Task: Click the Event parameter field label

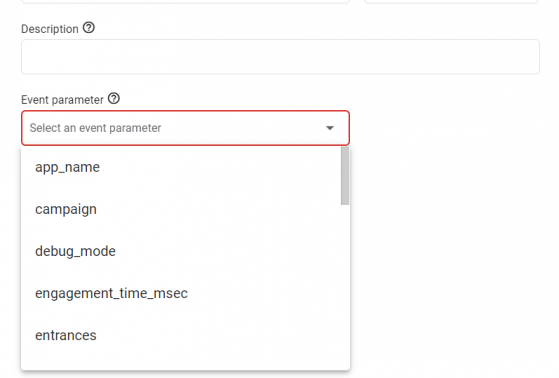Action: (x=62, y=100)
